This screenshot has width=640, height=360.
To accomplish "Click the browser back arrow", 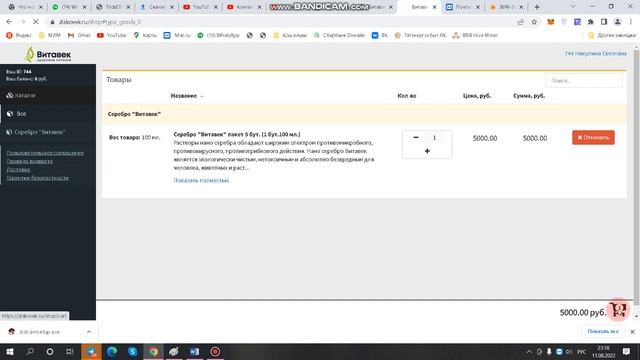I will point(9,22).
